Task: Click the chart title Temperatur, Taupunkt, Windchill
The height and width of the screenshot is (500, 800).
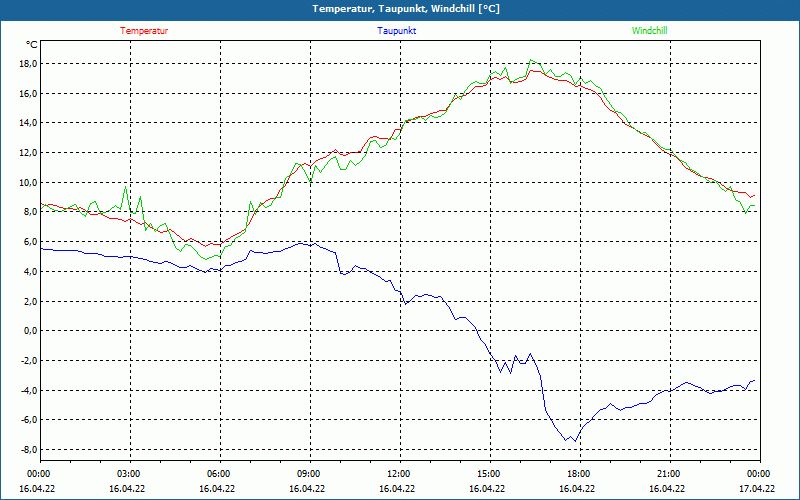Action: coord(406,9)
